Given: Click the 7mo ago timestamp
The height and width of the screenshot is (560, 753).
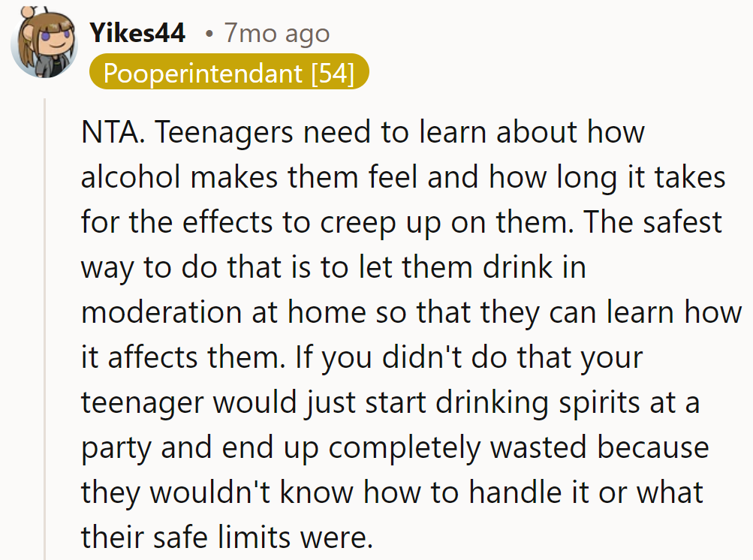Looking at the screenshot, I should [x=276, y=32].
